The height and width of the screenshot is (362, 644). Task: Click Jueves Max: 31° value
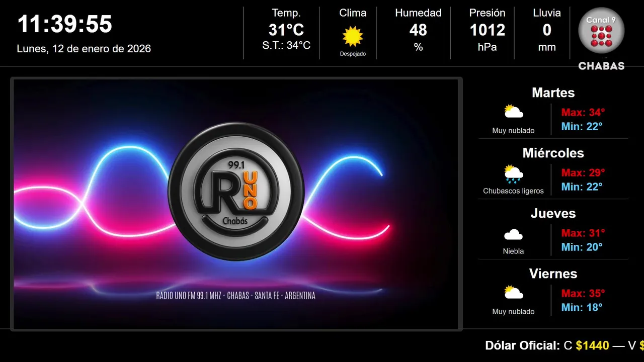coord(583,233)
